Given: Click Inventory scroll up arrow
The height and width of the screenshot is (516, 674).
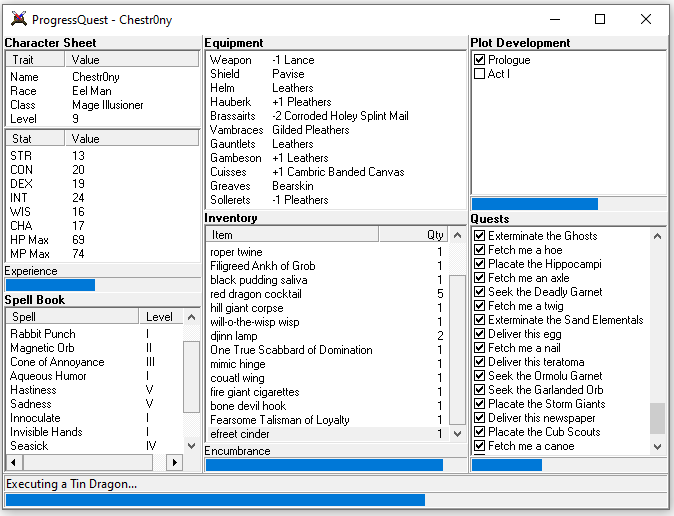Looking at the screenshot, I should [x=457, y=235].
